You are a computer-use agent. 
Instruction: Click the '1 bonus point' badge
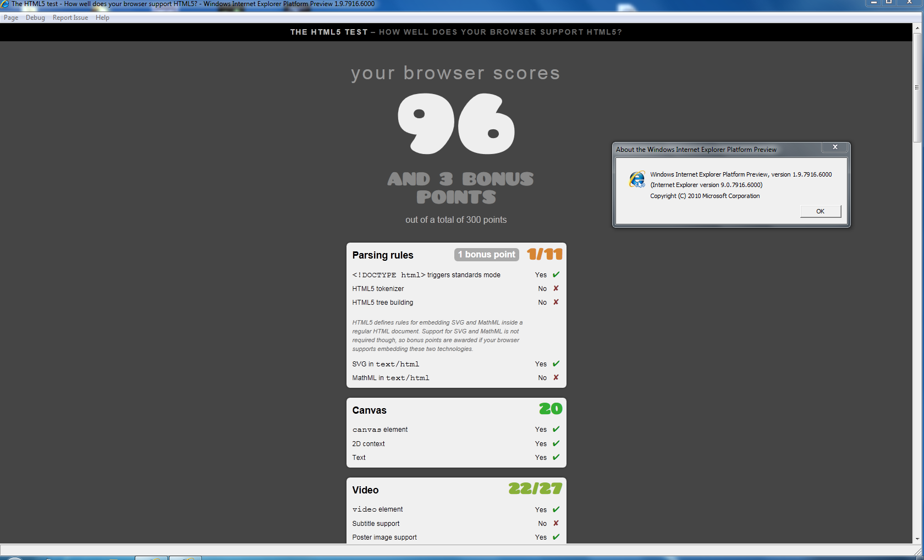(487, 255)
